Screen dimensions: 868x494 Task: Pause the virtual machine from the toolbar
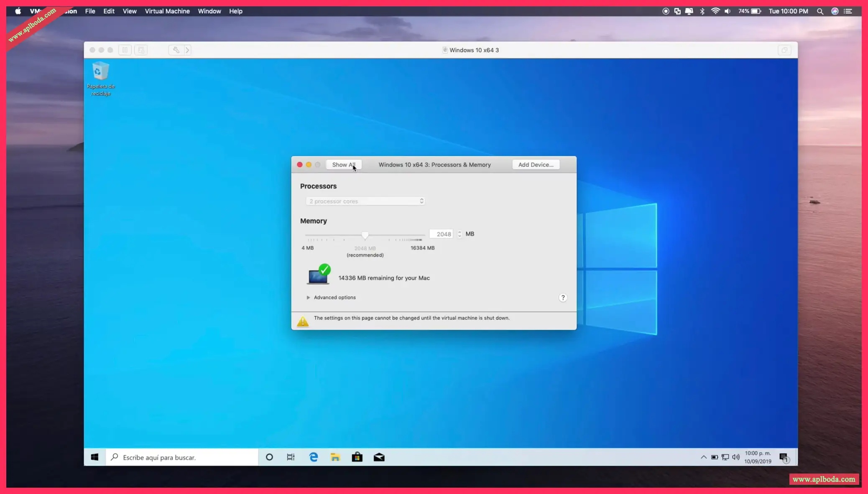point(125,50)
